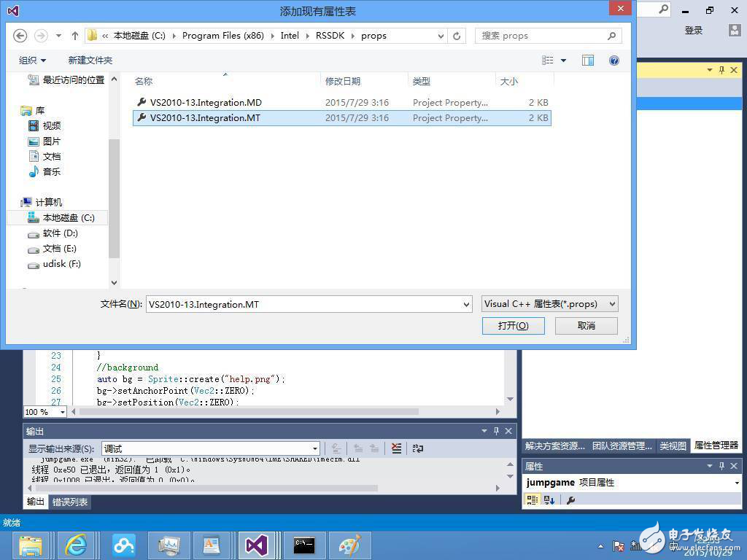Click the navigation pane vertical scrollbar

coord(114,197)
